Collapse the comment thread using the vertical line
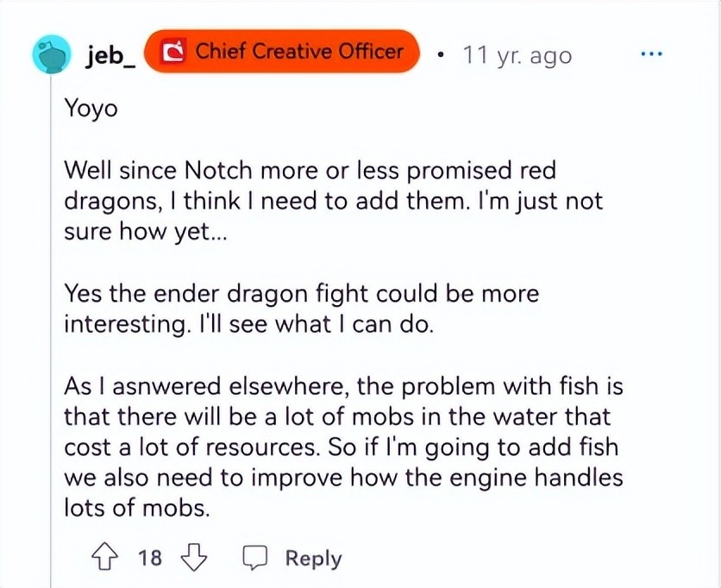The width and height of the screenshot is (721, 588). (x=50, y=310)
